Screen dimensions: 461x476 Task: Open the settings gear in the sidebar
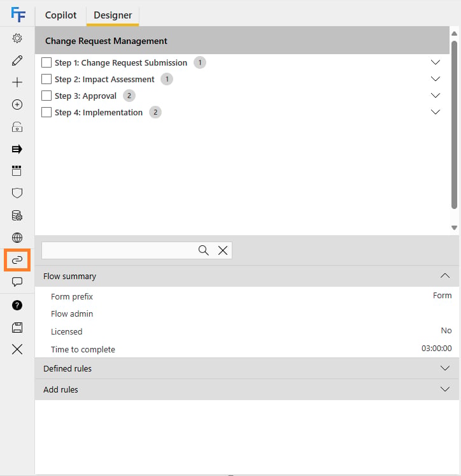click(17, 38)
